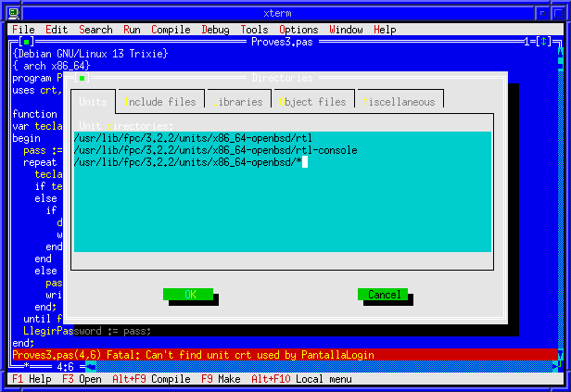Click the xterm window menu icon

(14, 14)
